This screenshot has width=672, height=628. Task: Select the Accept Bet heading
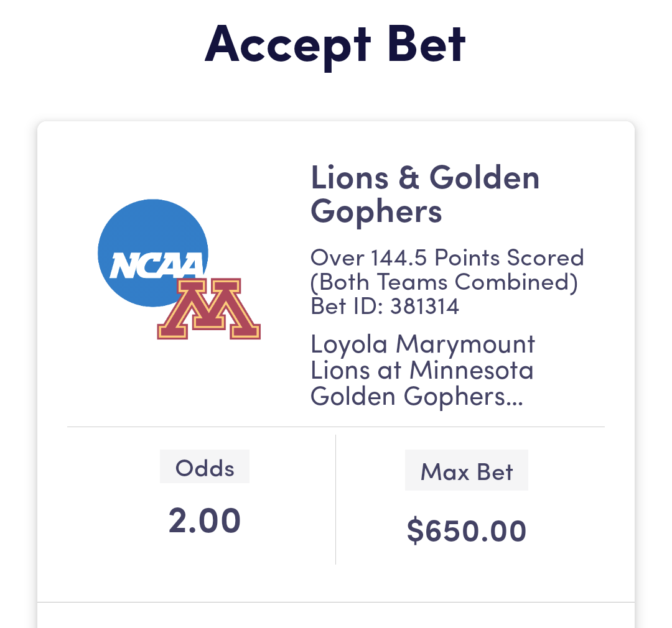335,44
